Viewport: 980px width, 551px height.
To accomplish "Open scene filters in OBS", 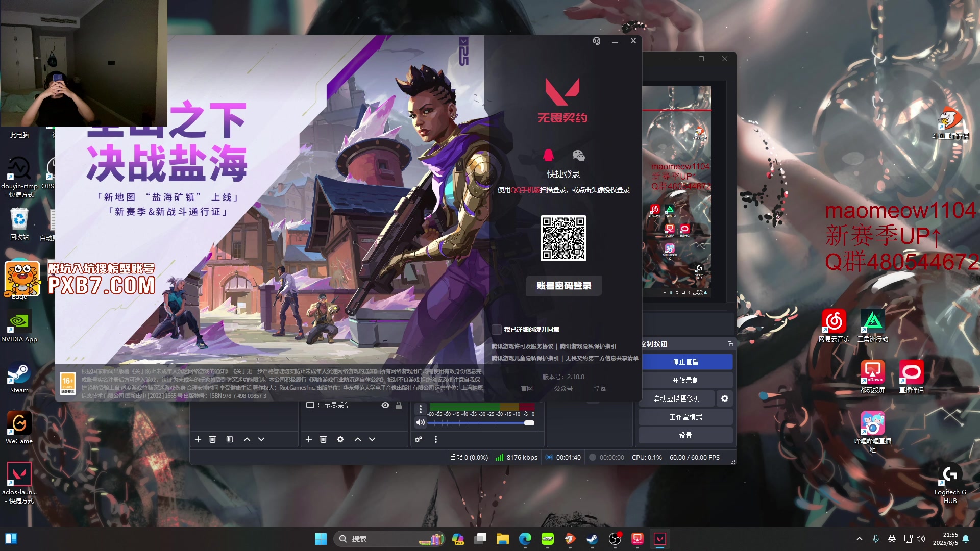I will (x=230, y=439).
